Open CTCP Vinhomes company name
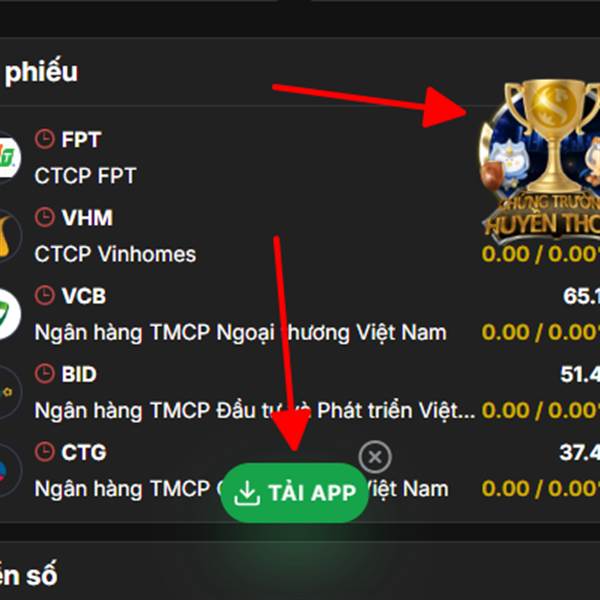600x600 pixels. pos(115,254)
